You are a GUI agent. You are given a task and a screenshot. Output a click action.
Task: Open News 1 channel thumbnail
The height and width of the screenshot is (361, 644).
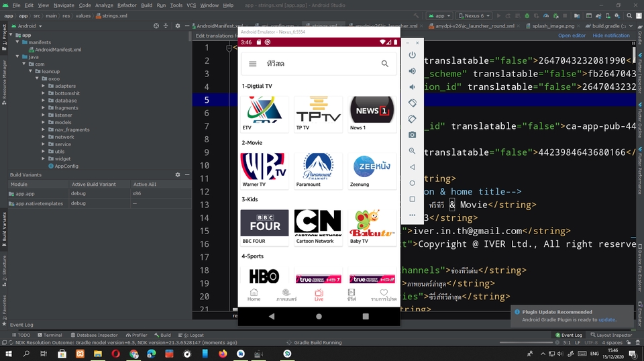coord(372,114)
